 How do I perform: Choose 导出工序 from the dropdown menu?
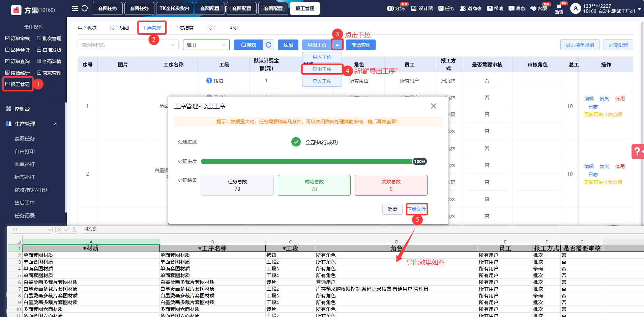pos(322,69)
